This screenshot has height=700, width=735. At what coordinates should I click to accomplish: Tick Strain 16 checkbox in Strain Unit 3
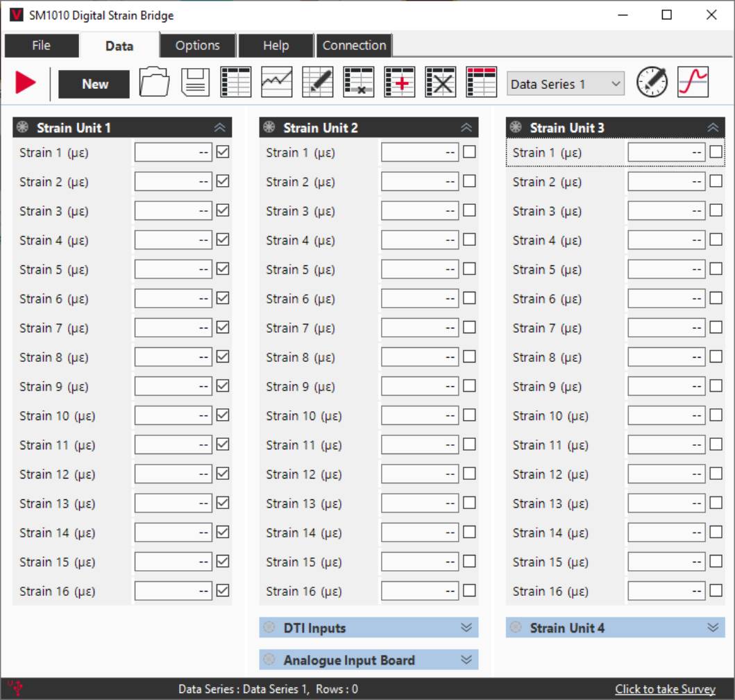pos(716,590)
